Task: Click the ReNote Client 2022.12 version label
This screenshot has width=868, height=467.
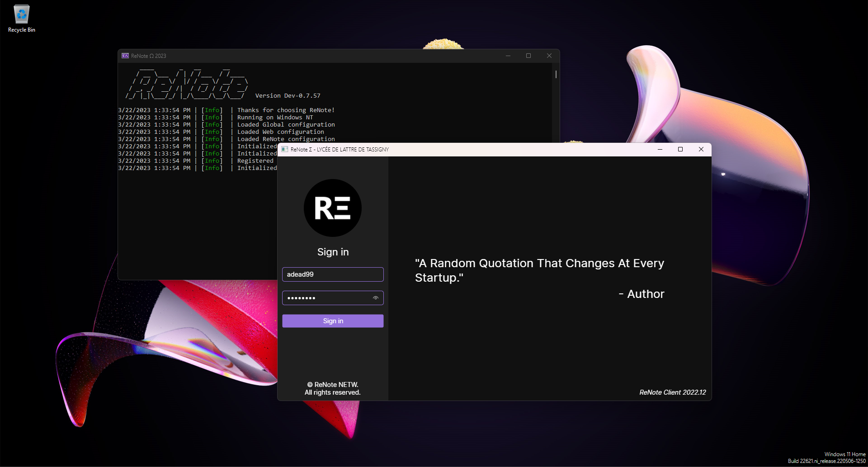Action: [673, 392]
